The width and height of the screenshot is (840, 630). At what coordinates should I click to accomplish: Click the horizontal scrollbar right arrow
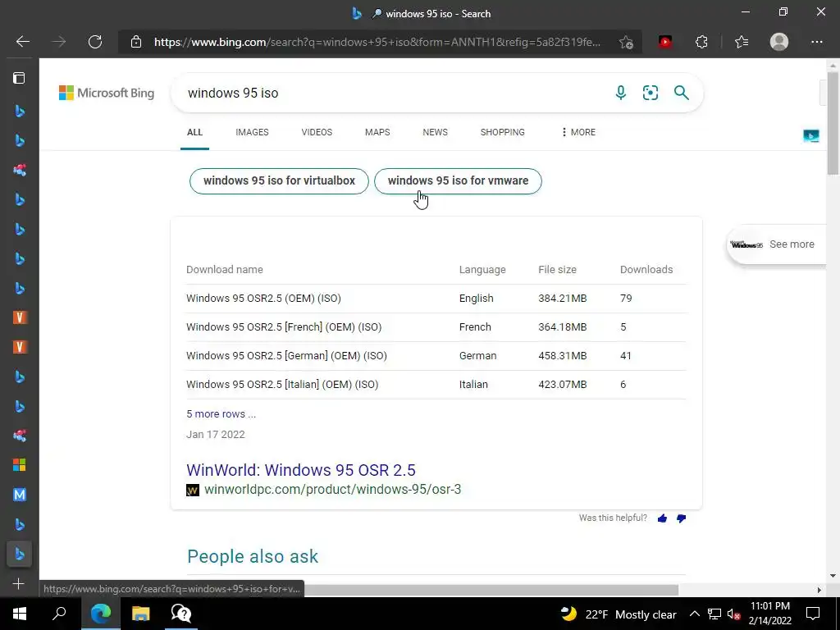819,590
